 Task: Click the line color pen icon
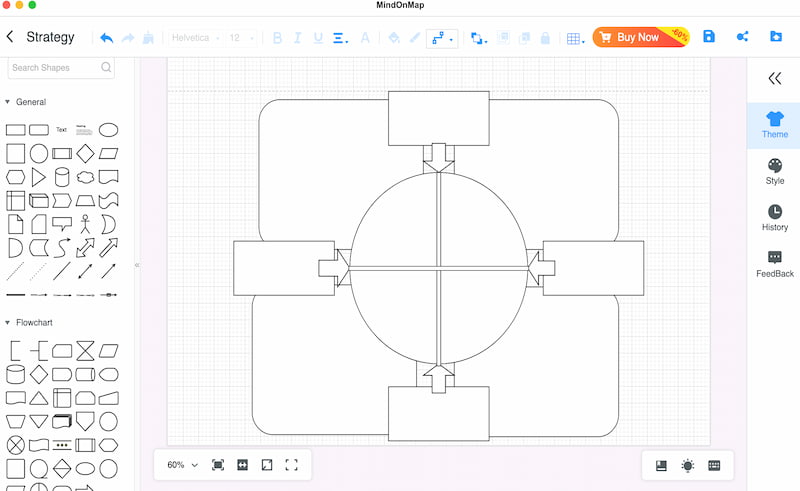[415, 38]
